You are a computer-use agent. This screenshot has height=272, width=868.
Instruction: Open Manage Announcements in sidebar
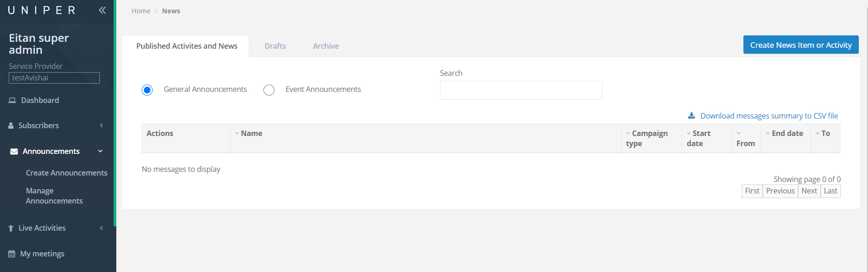pos(54,196)
